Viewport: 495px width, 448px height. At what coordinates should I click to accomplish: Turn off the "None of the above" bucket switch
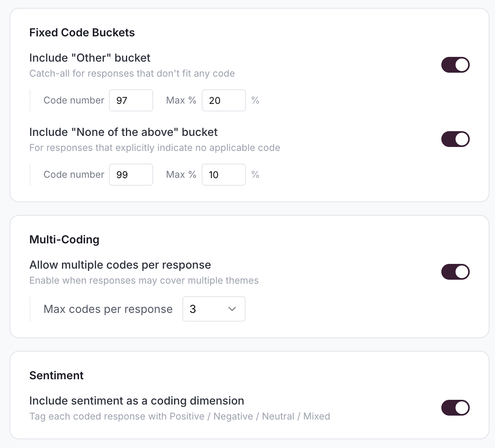coord(455,139)
